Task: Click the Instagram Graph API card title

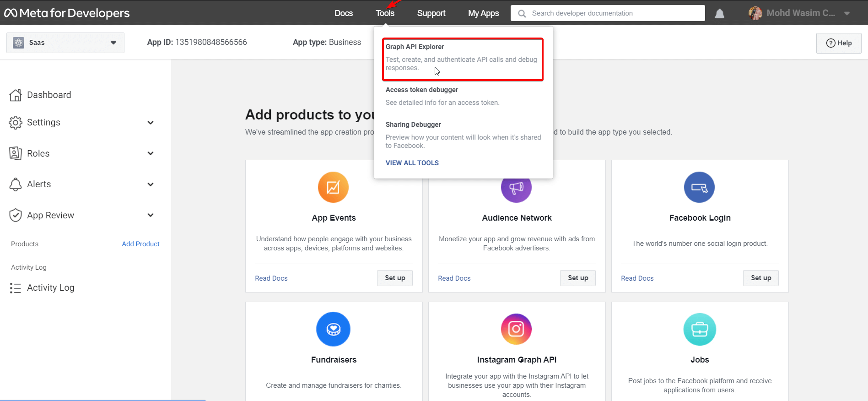Action: coord(517,360)
